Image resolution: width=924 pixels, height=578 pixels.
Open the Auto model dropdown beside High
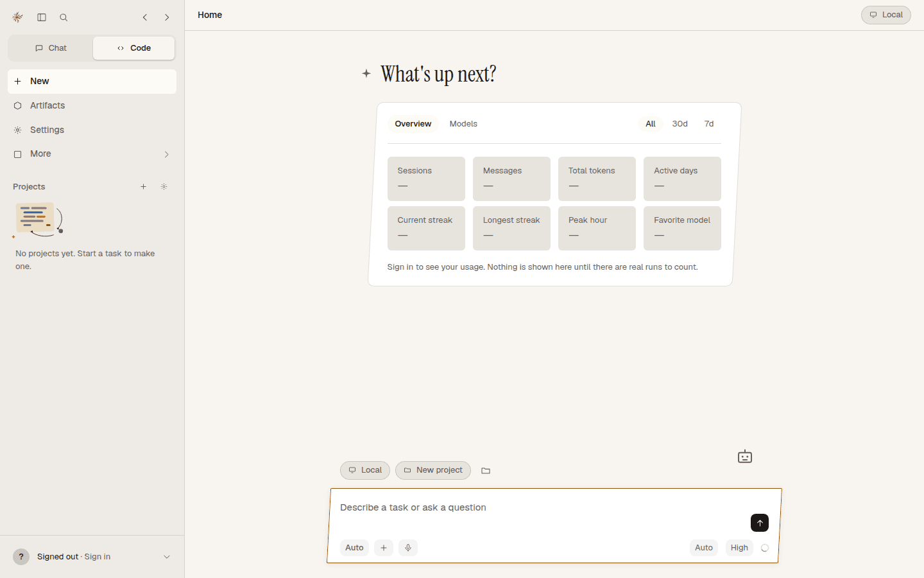coord(704,548)
